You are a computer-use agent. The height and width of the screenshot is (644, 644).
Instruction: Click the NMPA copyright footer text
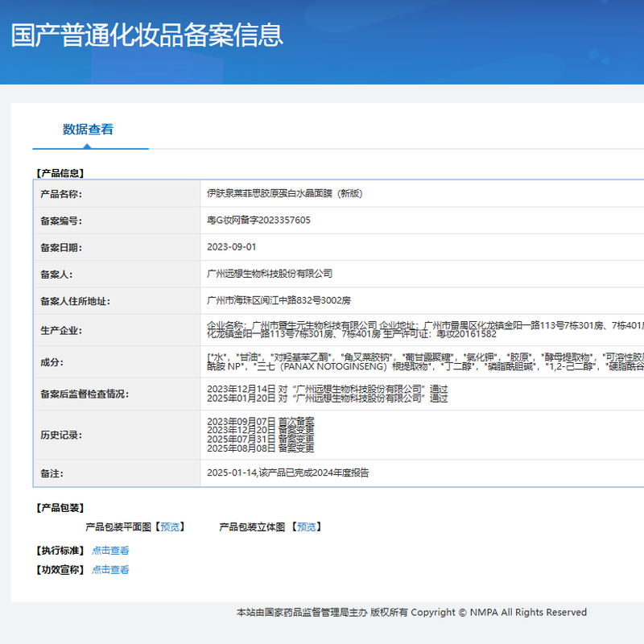click(x=411, y=613)
